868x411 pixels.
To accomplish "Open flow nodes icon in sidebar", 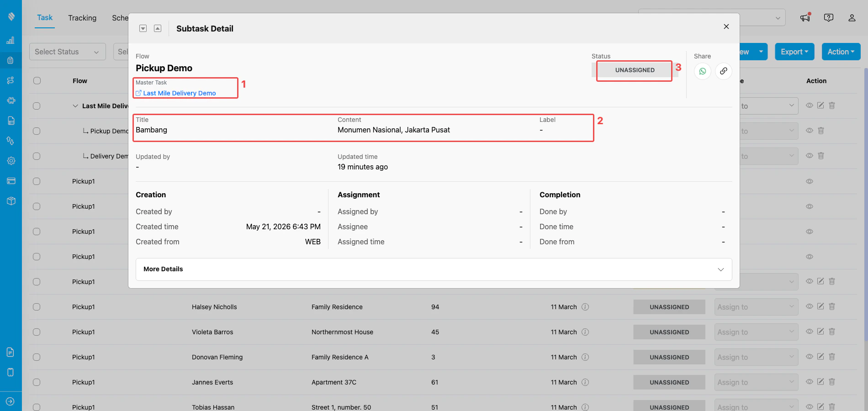I will (x=11, y=80).
